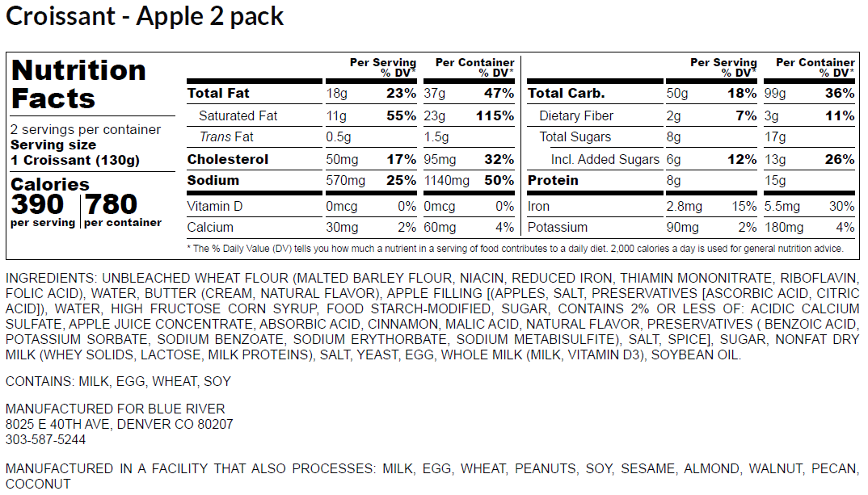Click the "Incl. Added Sugars" row label
Image resolution: width=868 pixels, height=495 pixels.
coord(605,159)
